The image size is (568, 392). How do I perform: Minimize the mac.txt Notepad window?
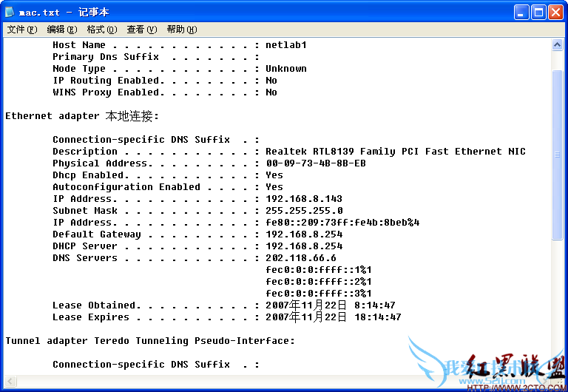[x=521, y=13]
